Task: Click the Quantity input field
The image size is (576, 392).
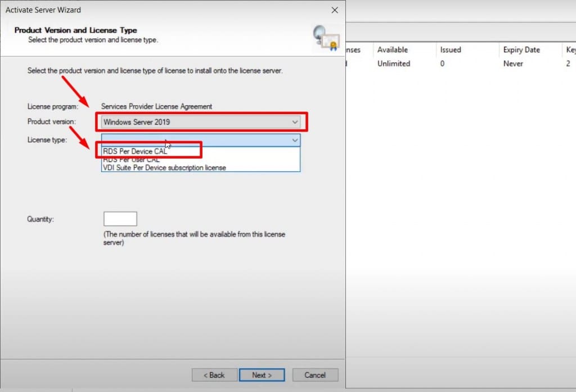Action: click(120, 219)
